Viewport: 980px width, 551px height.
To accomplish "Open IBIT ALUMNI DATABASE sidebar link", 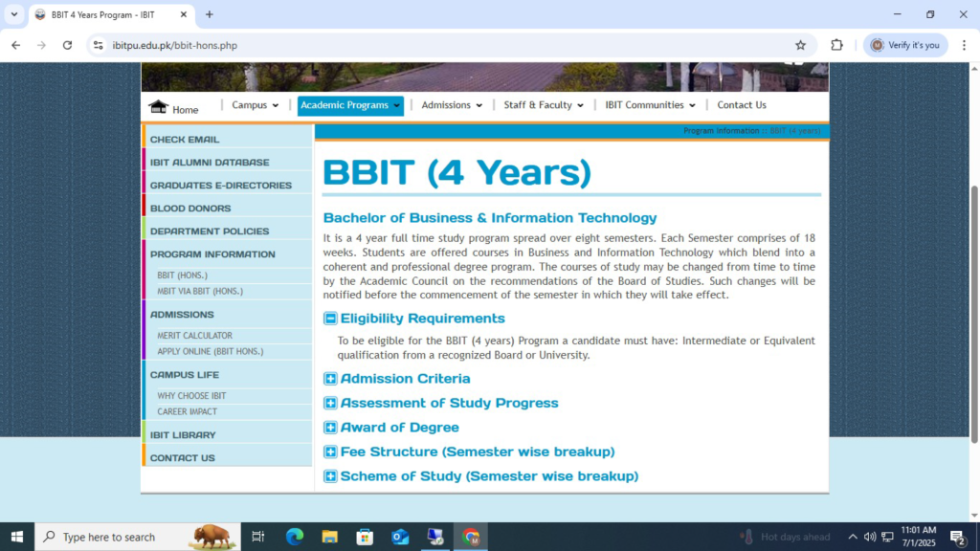I will [x=210, y=163].
